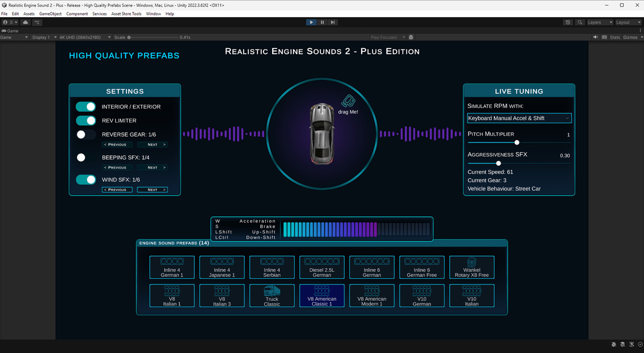Toggle the Gizmos button

coord(630,37)
